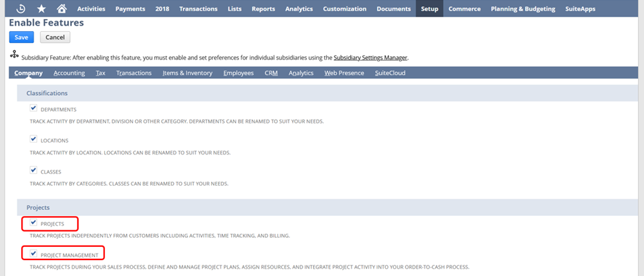This screenshot has width=644, height=276.
Task: Click the 'Track activity by location' description
Action: [x=130, y=153]
